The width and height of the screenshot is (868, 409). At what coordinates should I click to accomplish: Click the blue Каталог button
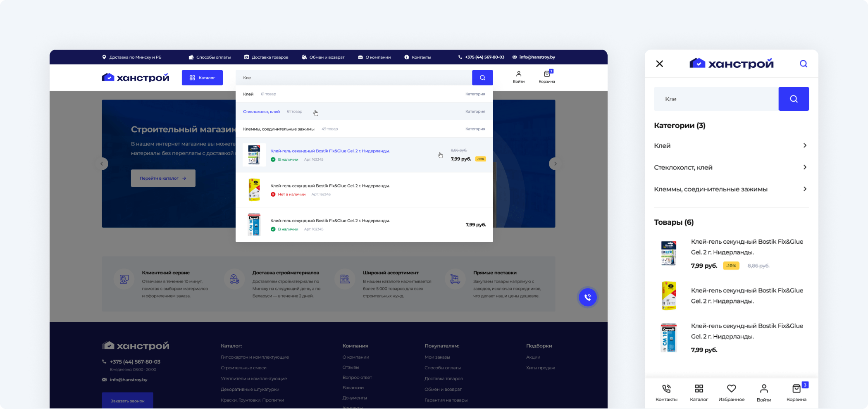click(x=202, y=78)
